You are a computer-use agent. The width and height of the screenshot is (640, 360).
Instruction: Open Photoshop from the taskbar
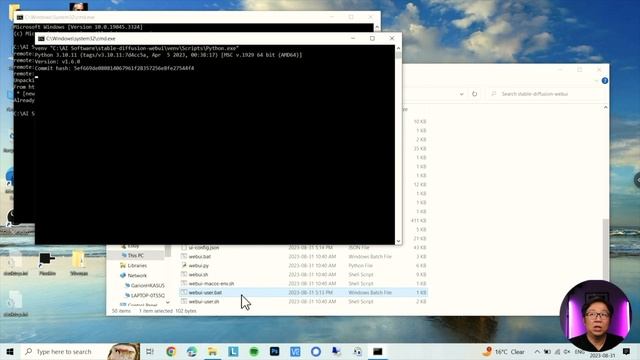coord(275,351)
